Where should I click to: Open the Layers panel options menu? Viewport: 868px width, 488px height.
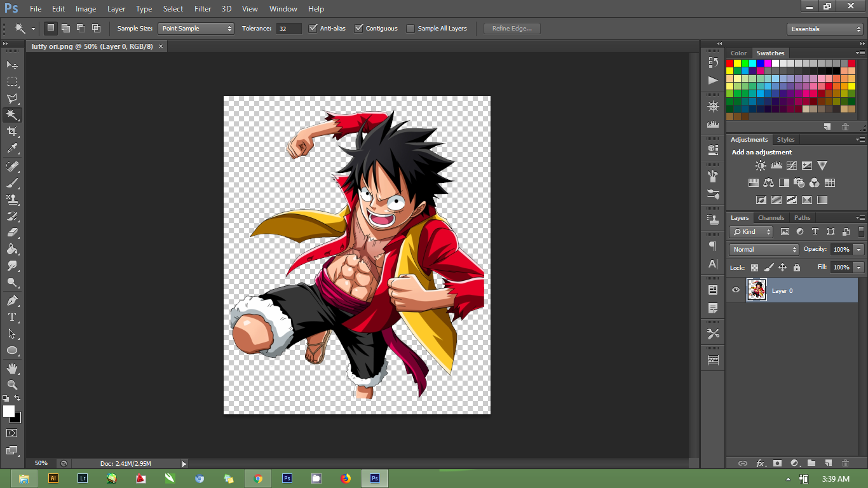click(860, 218)
